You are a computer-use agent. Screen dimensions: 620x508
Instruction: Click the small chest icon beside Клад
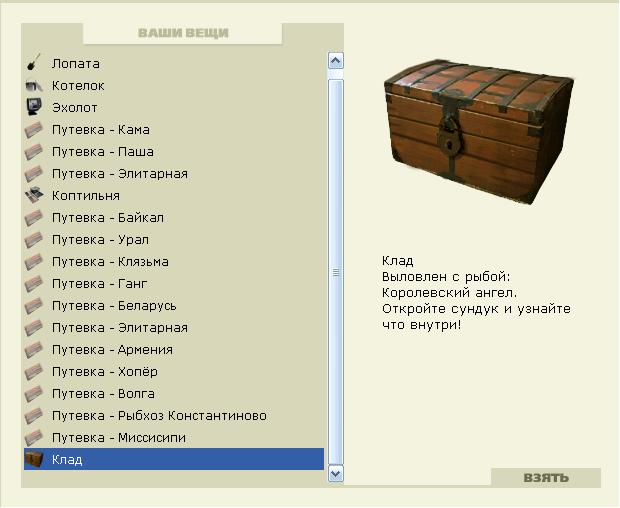click(x=34, y=460)
